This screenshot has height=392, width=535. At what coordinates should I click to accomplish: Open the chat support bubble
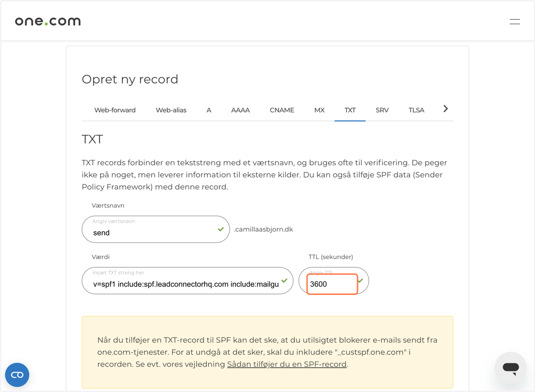click(x=511, y=368)
